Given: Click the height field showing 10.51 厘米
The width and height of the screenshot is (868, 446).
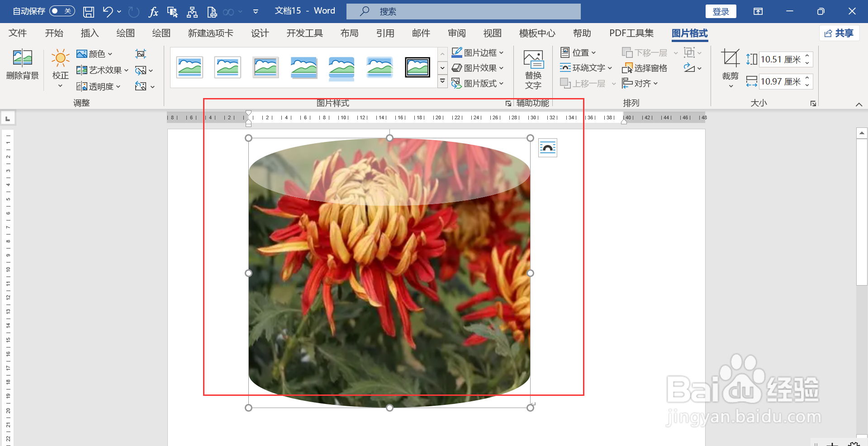Looking at the screenshot, I should coord(782,59).
